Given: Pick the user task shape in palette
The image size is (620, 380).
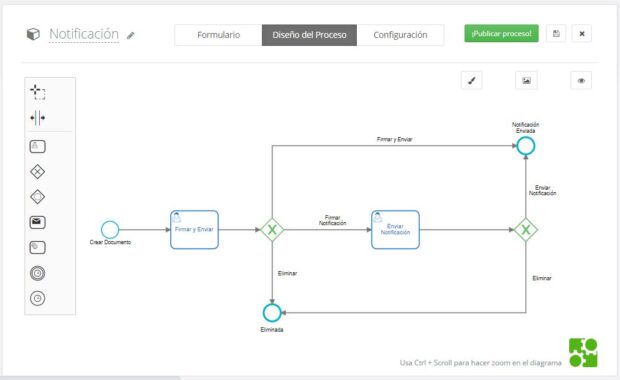Looking at the screenshot, I should 38,147.
